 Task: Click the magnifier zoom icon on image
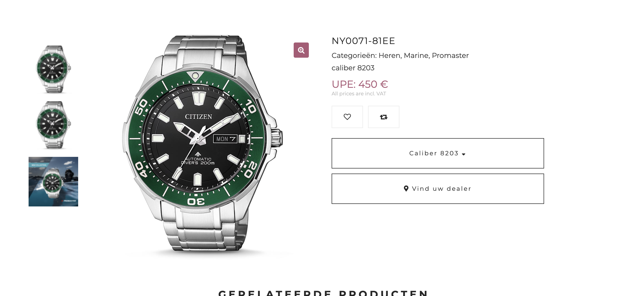tap(301, 50)
